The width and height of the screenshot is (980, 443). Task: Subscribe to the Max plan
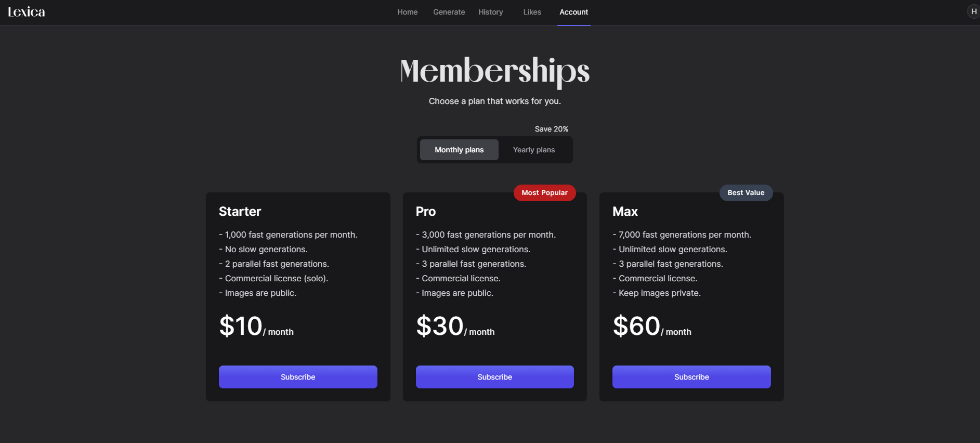(691, 377)
